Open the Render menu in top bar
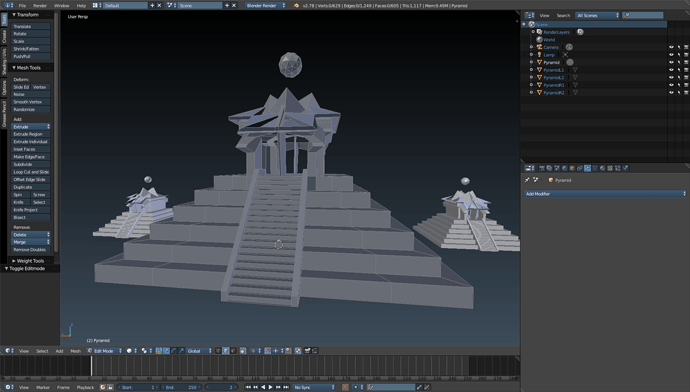This screenshot has height=392, width=690. coord(40,6)
